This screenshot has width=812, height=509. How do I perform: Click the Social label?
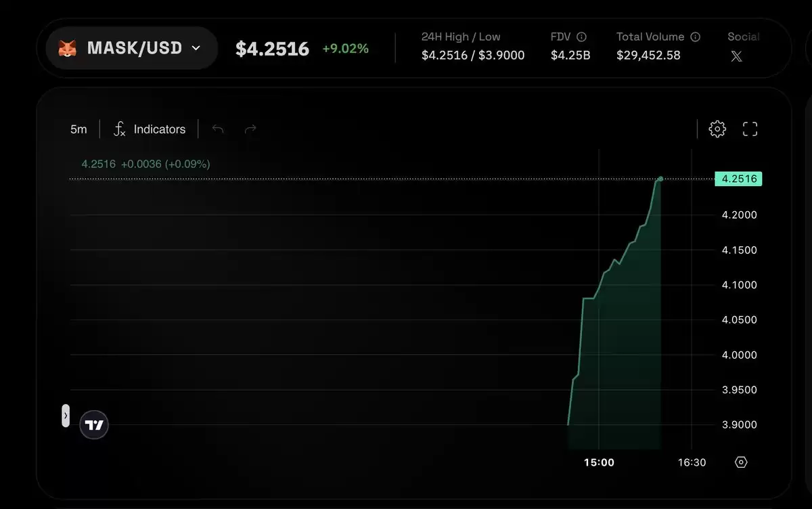pos(744,37)
